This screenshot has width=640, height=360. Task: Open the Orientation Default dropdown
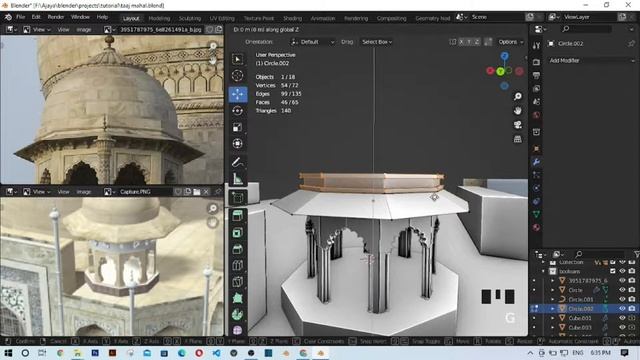pyautogui.click(x=313, y=42)
